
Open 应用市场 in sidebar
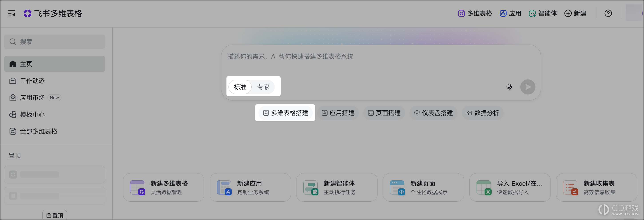coord(54,98)
